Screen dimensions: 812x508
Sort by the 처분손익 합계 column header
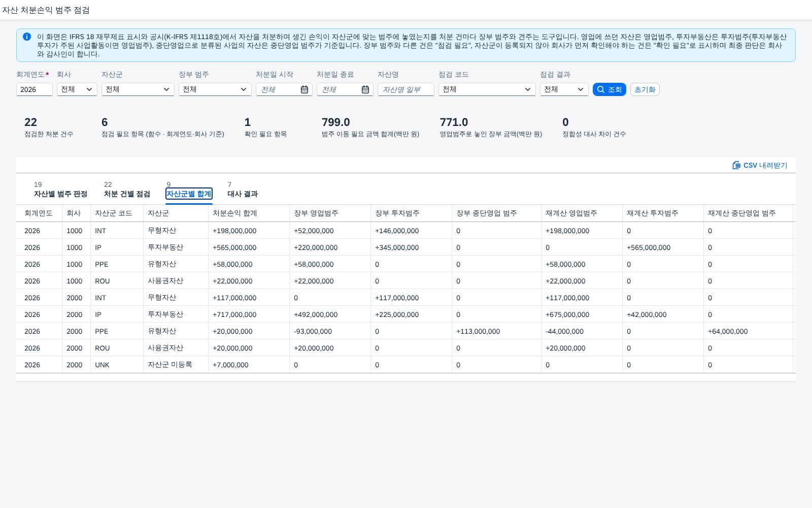click(235, 213)
